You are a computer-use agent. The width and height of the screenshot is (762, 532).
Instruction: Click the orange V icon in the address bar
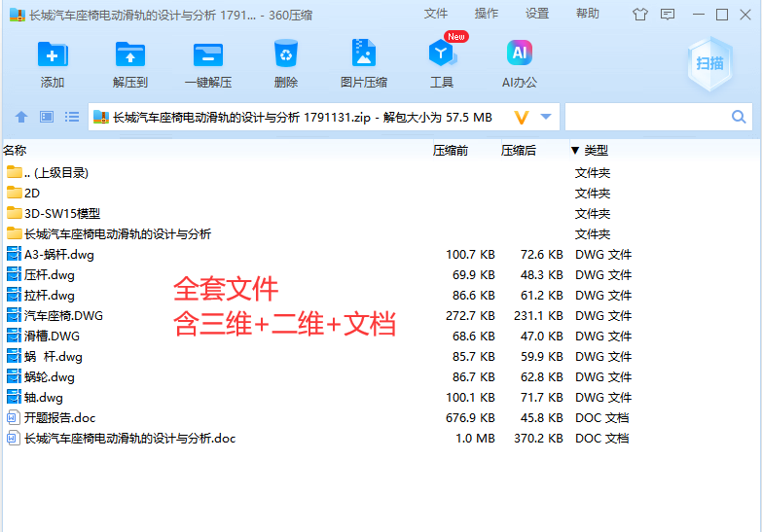522,118
